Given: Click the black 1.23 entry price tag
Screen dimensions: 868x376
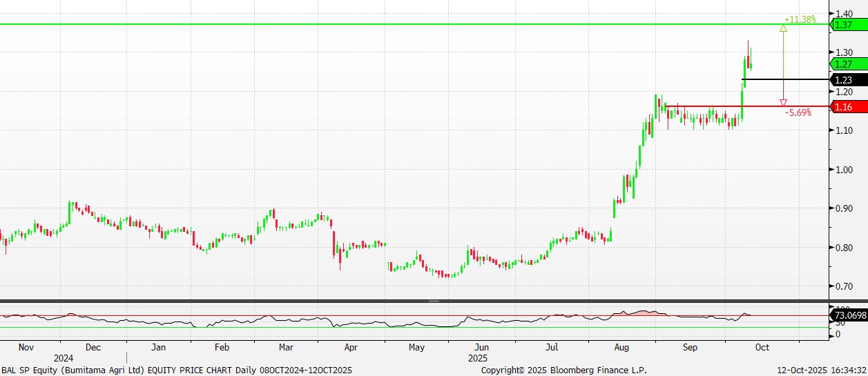Looking at the screenshot, I should pyautogui.click(x=848, y=80).
